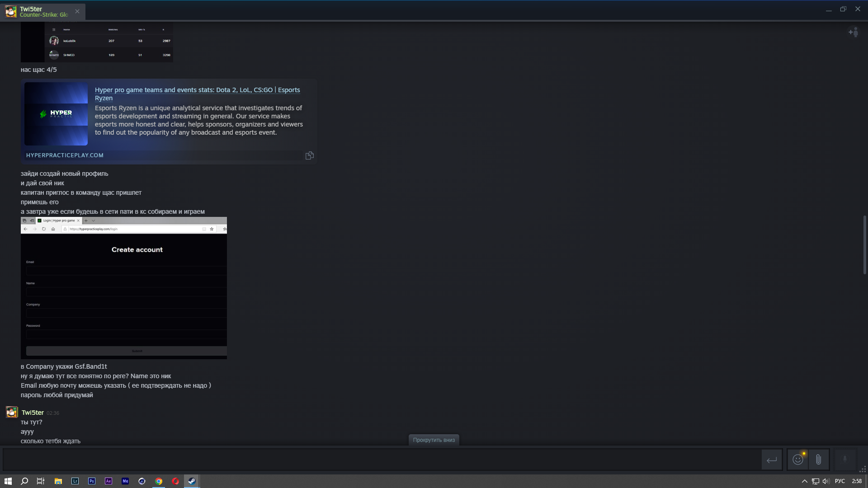The width and height of the screenshot is (868, 488).
Task: Select the Twi5ter chat tab
Action: coord(43,12)
